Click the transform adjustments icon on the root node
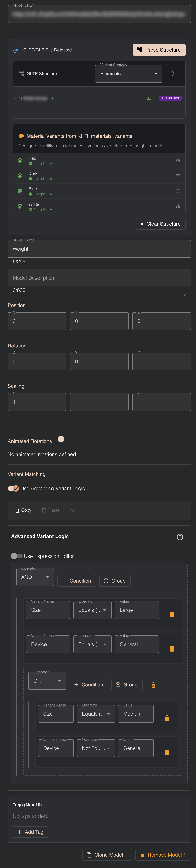The width and height of the screenshot is (196, 868). (149, 98)
